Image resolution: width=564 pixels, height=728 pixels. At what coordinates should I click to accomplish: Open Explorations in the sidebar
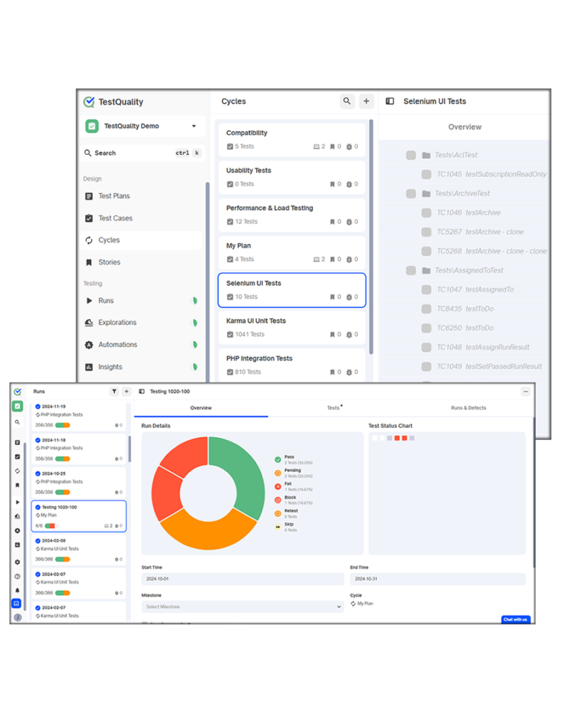coord(117,323)
